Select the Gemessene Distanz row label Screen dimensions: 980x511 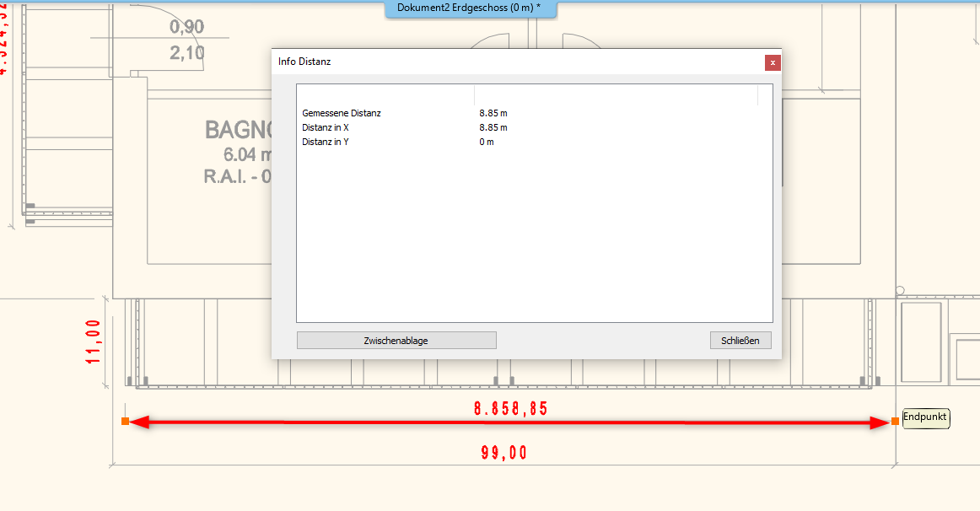(342, 113)
